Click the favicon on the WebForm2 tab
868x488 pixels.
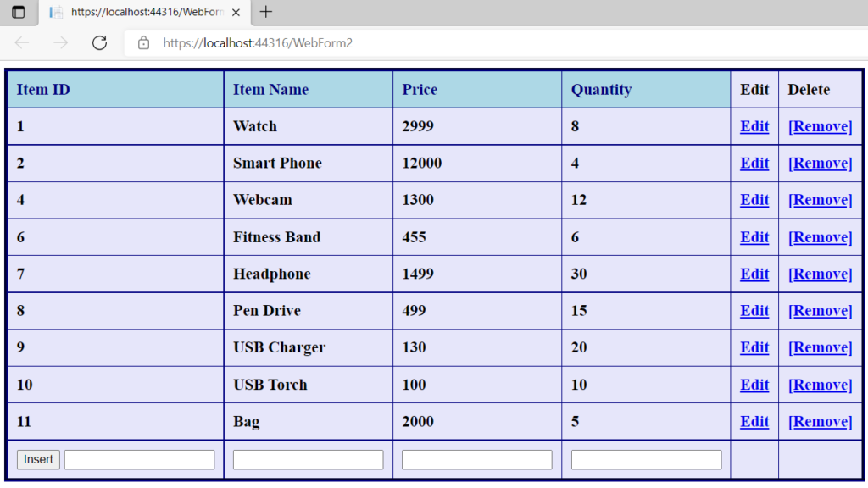coord(55,13)
